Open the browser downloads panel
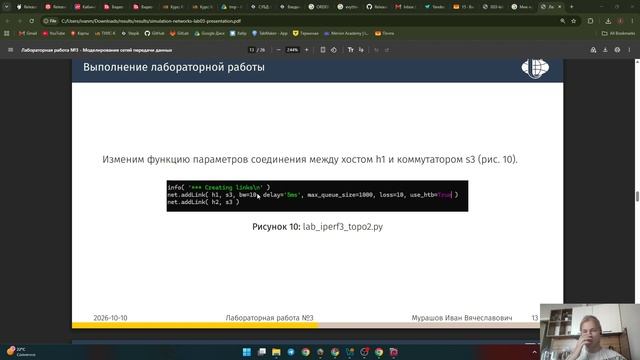This screenshot has width=640, height=360. coord(608,21)
